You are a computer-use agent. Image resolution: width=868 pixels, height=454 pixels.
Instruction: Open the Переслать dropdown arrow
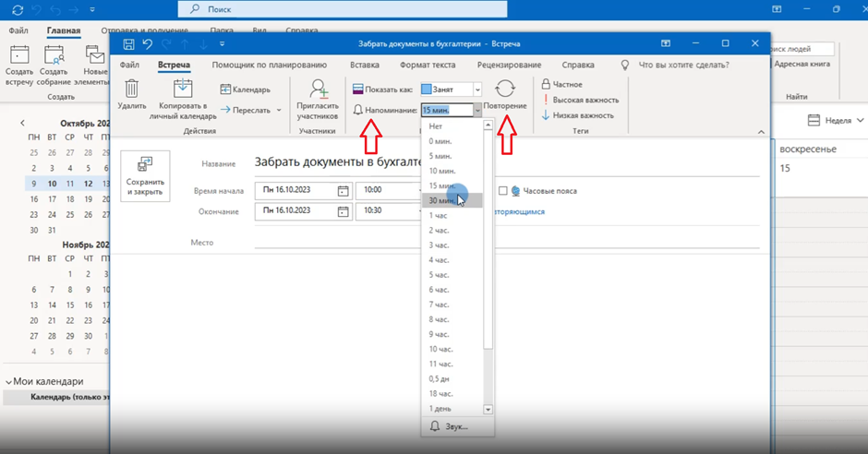point(279,111)
